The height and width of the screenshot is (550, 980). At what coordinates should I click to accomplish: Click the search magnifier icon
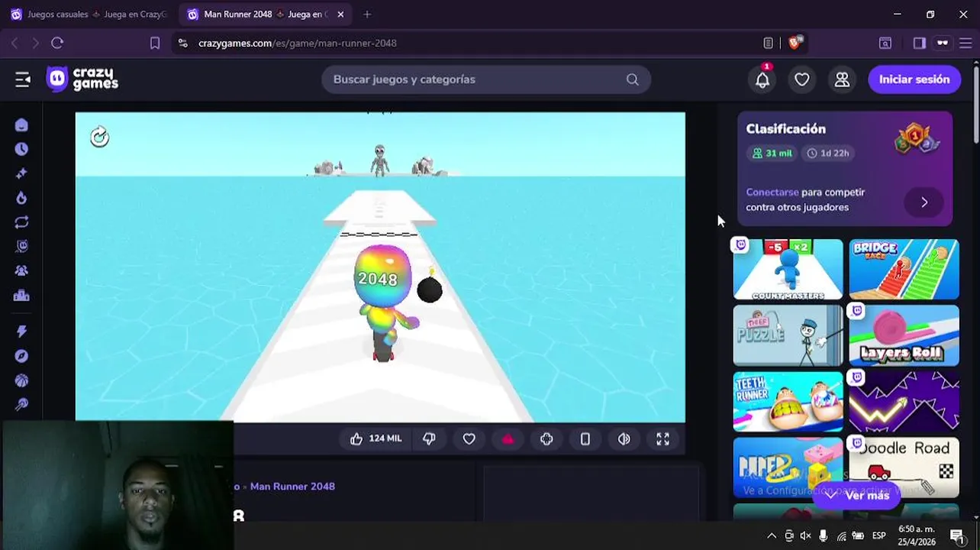coord(632,79)
